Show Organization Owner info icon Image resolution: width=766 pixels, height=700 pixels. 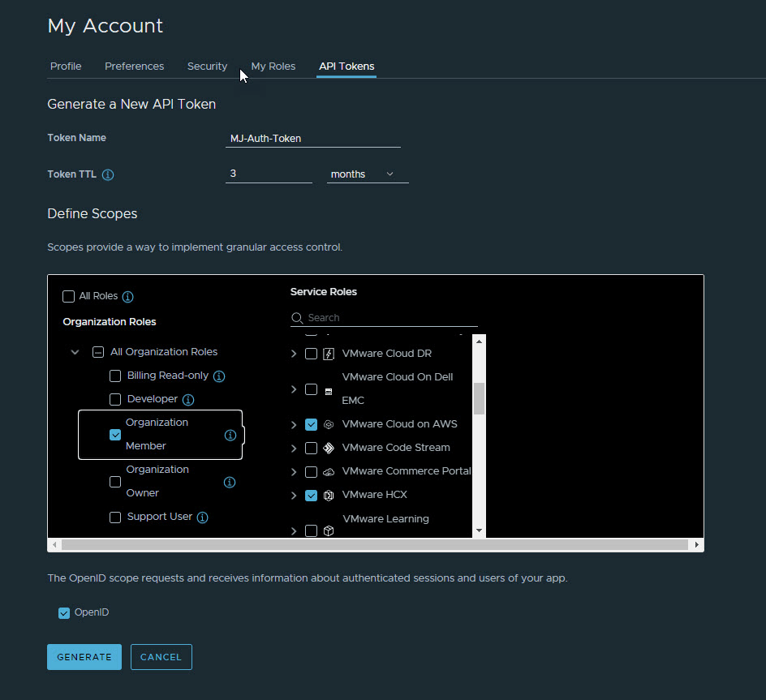click(x=230, y=482)
